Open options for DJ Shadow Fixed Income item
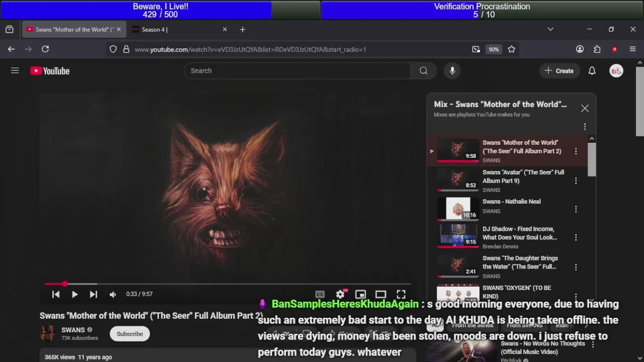Image resolution: width=644 pixels, height=362 pixels. click(x=576, y=237)
